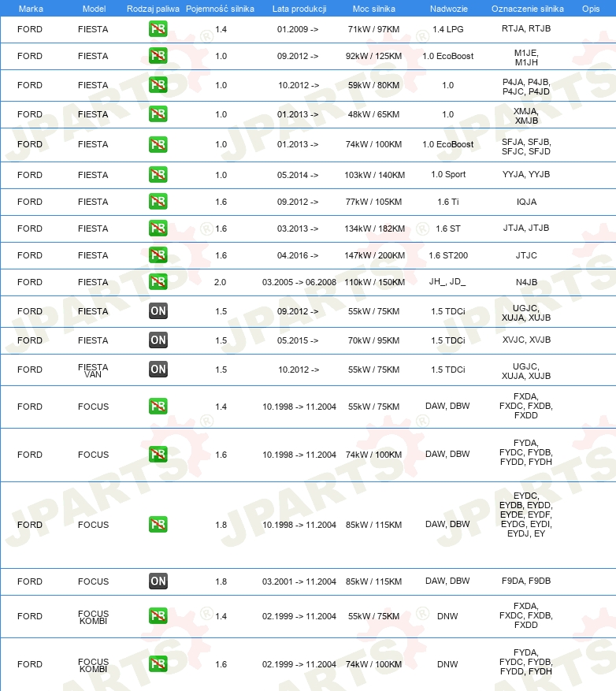The height and width of the screenshot is (691, 616).
Task: Click the Pojemność silnika column header
Action: click(220, 9)
